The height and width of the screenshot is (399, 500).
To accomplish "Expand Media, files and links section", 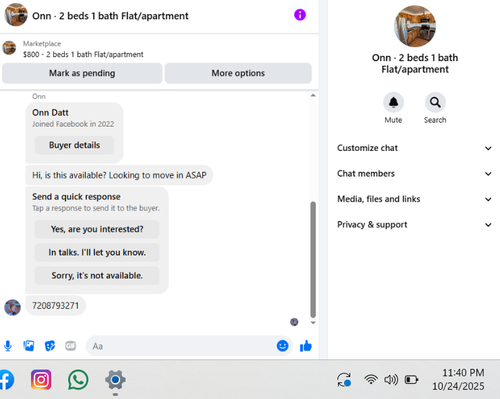I will click(415, 199).
